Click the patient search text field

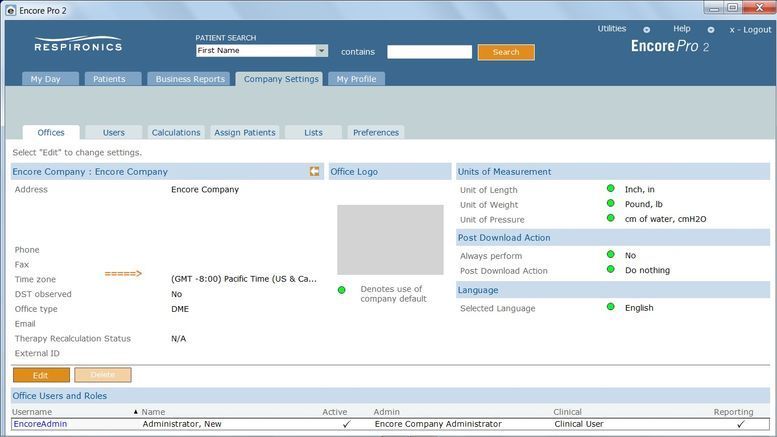[429, 52]
